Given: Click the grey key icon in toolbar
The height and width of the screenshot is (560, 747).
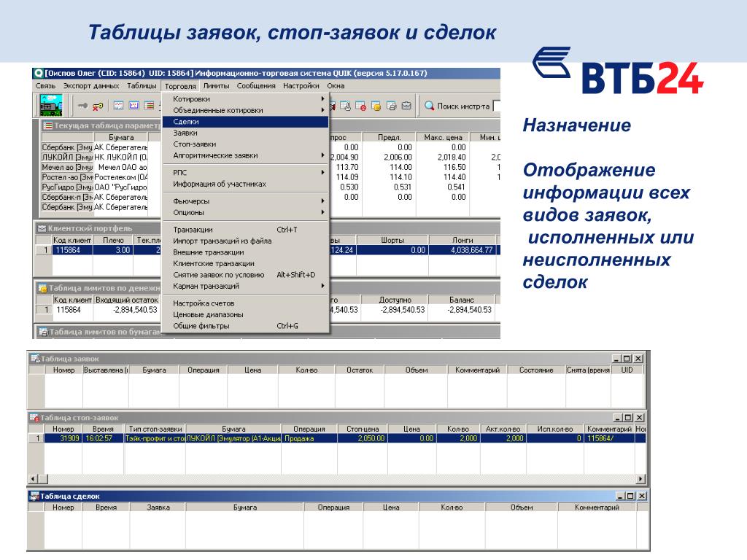Looking at the screenshot, I should pos(83,106).
